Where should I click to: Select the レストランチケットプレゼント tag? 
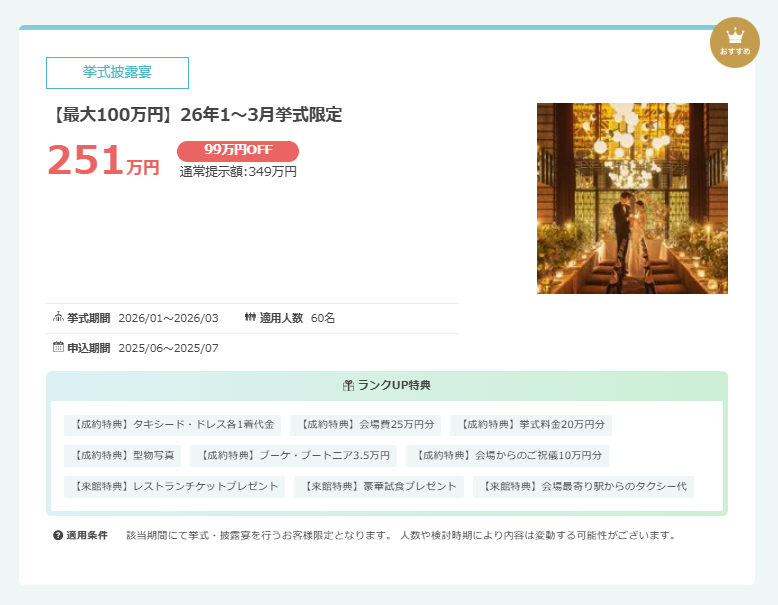pos(175,486)
